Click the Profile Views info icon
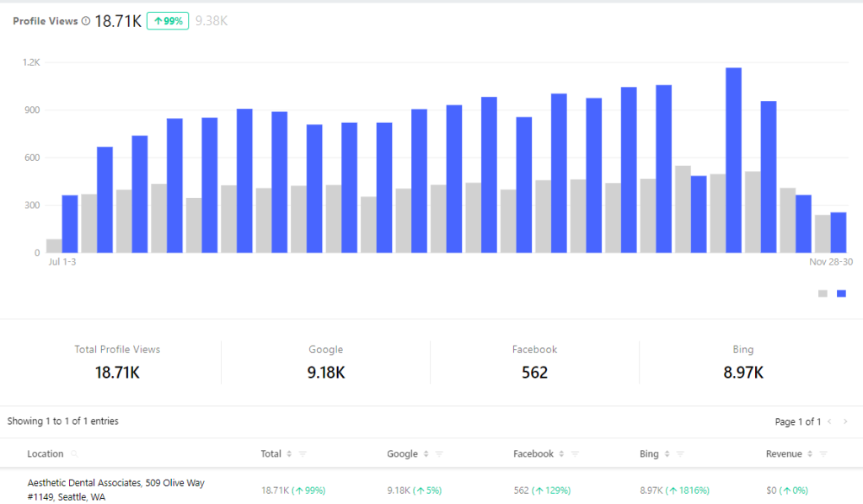Image resolution: width=863 pixels, height=504 pixels. tap(86, 21)
